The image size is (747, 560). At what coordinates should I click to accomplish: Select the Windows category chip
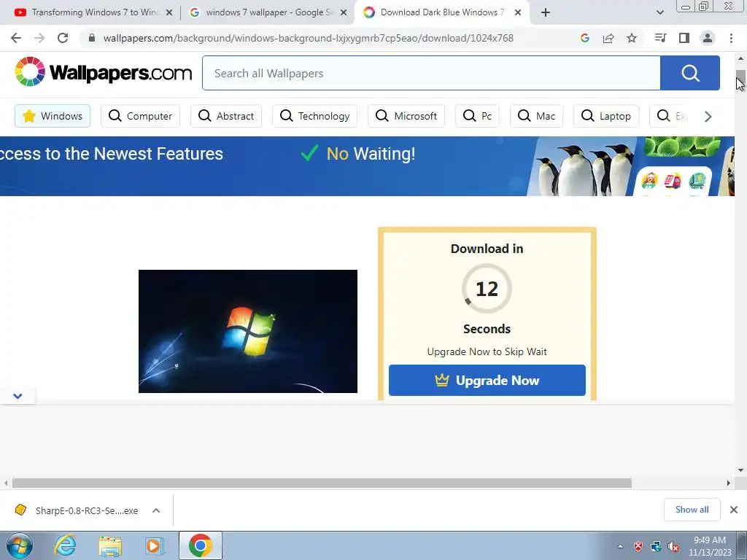point(53,116)
